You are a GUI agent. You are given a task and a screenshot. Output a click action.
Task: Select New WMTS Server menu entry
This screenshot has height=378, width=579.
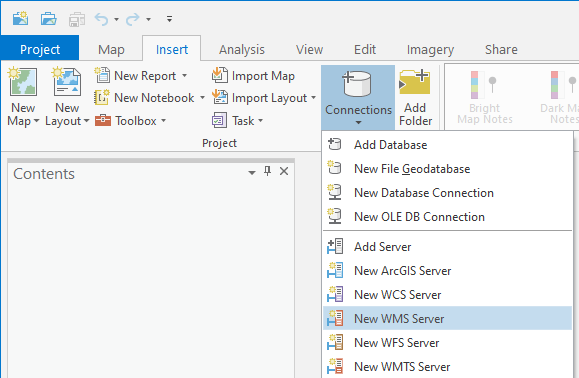[x=448, y=367]
